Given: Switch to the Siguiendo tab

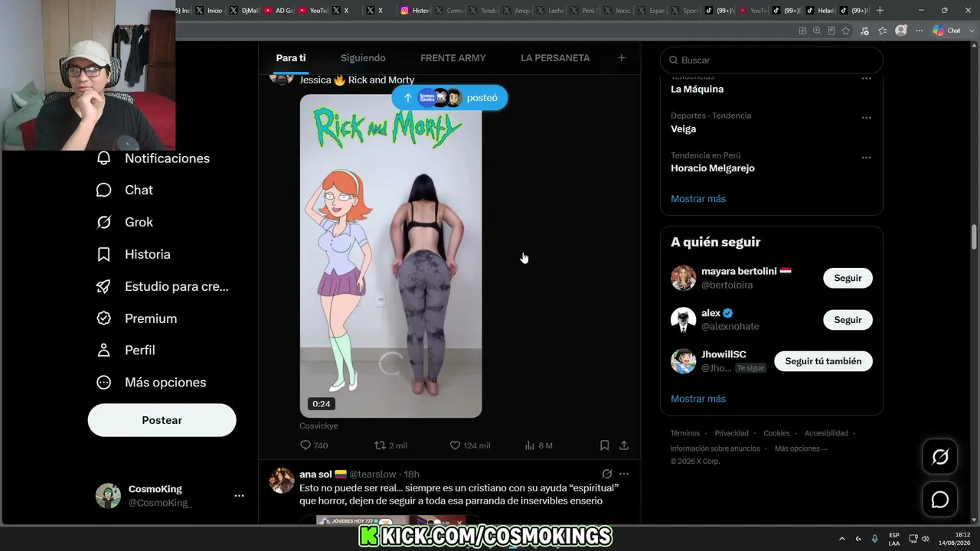Looking at the screenshot, I should coord(363,58).
